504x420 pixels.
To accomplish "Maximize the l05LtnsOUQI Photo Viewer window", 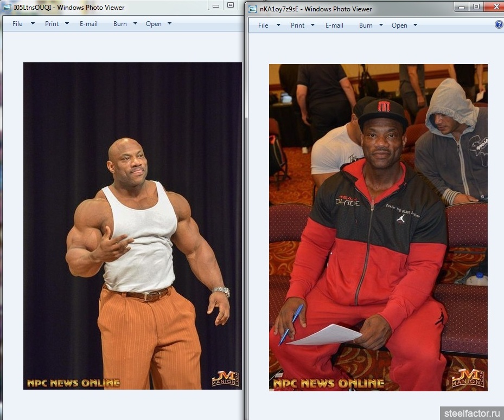I will click(x=230, y=5).
